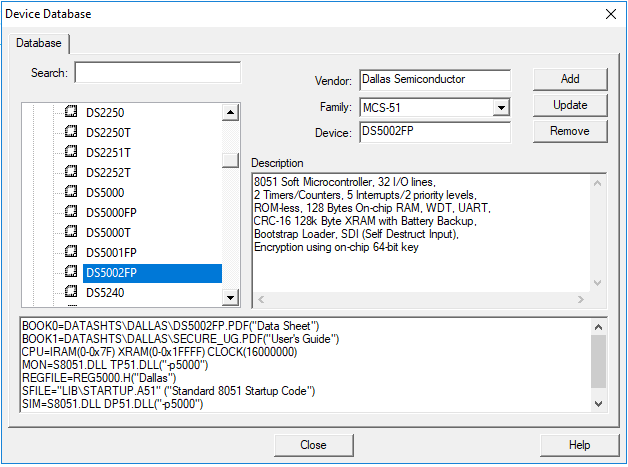Click the MON=S8051.DLL line
The width and height of the screenshot is (628, 467).
[115, 365]
